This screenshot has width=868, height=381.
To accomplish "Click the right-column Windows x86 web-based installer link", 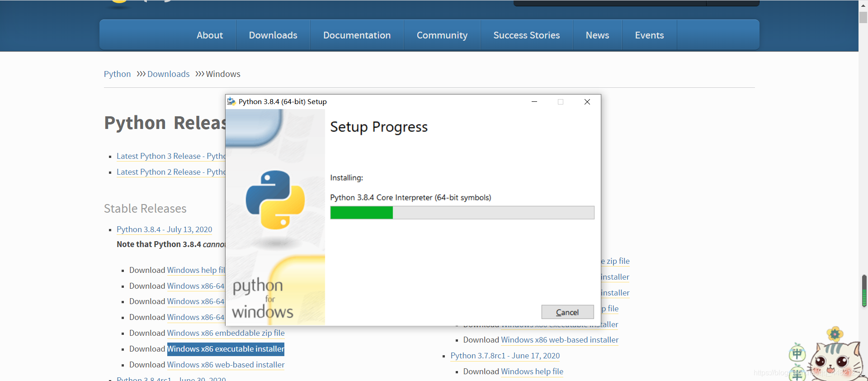I will [560, 340].
